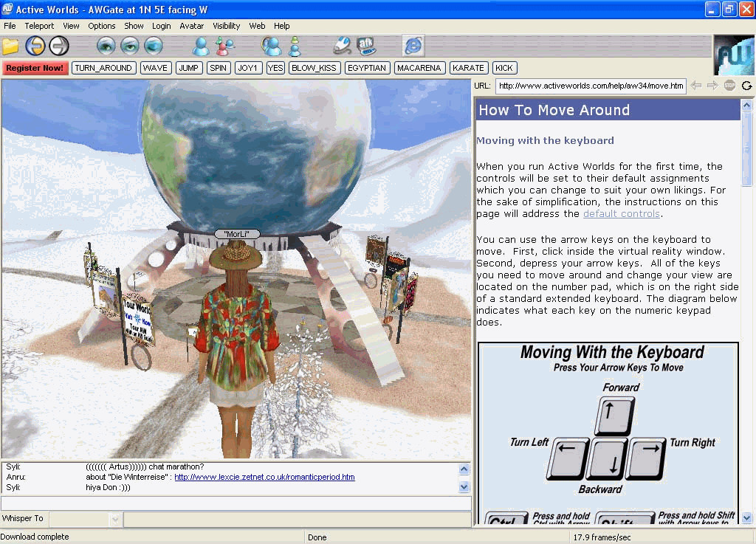Make the avatar WAVE
Image resolution: width=756 pixels, height=544 pixels.
155,68
